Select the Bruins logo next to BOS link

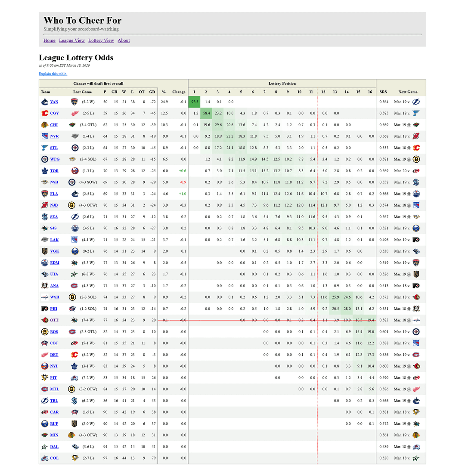tap(44, 332)
